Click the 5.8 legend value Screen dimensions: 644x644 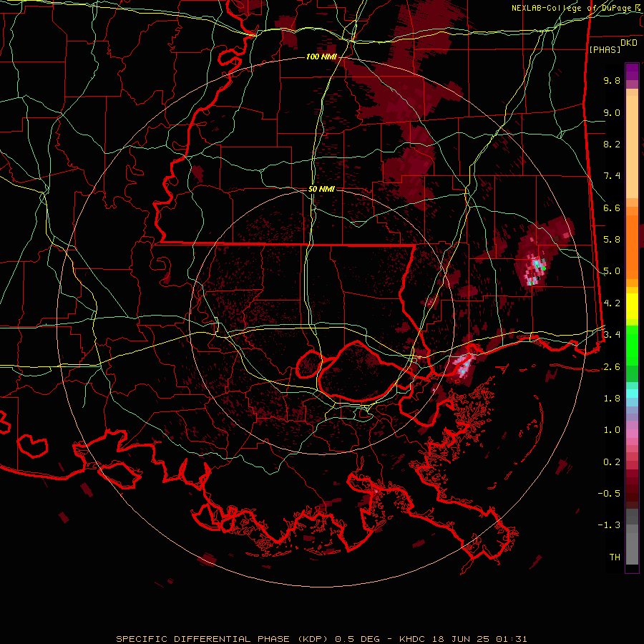click(x=612, y=240)
